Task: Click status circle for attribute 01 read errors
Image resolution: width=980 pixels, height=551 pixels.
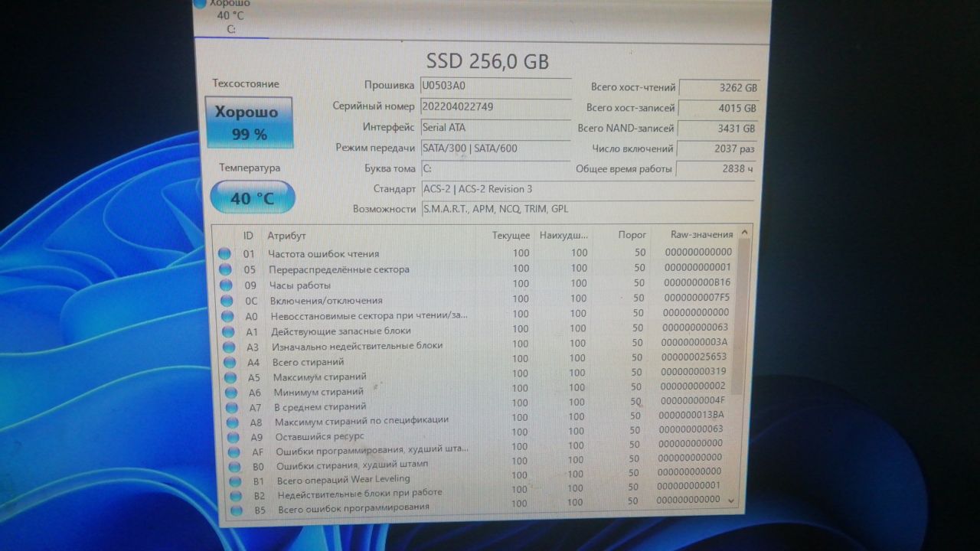Action: tap(224, 253)
